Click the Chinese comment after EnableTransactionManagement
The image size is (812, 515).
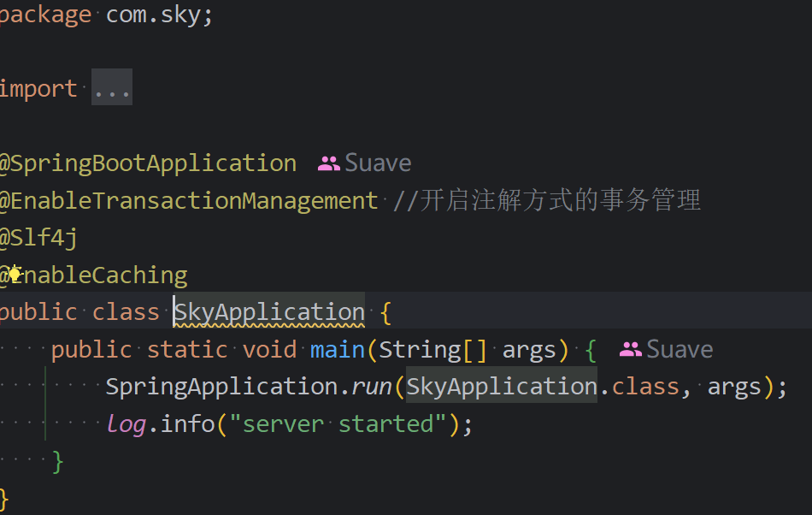tap(547, 200)
